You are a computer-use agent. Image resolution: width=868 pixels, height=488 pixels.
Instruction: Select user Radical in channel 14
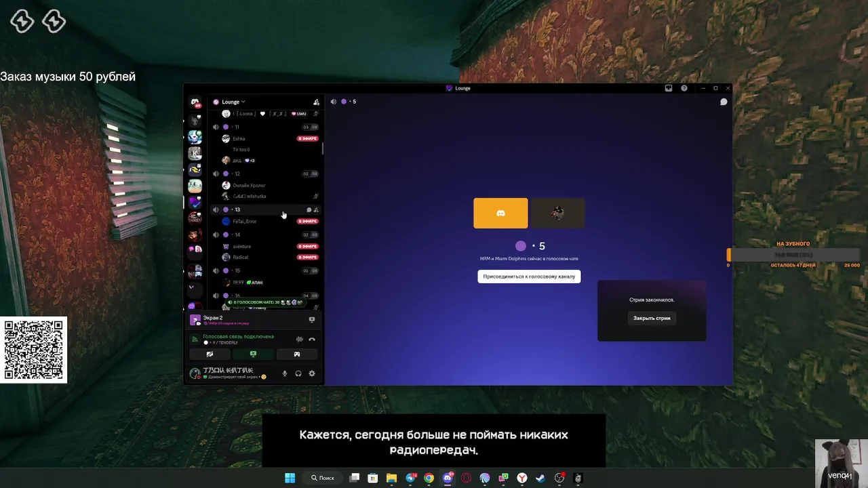(240, 257)
